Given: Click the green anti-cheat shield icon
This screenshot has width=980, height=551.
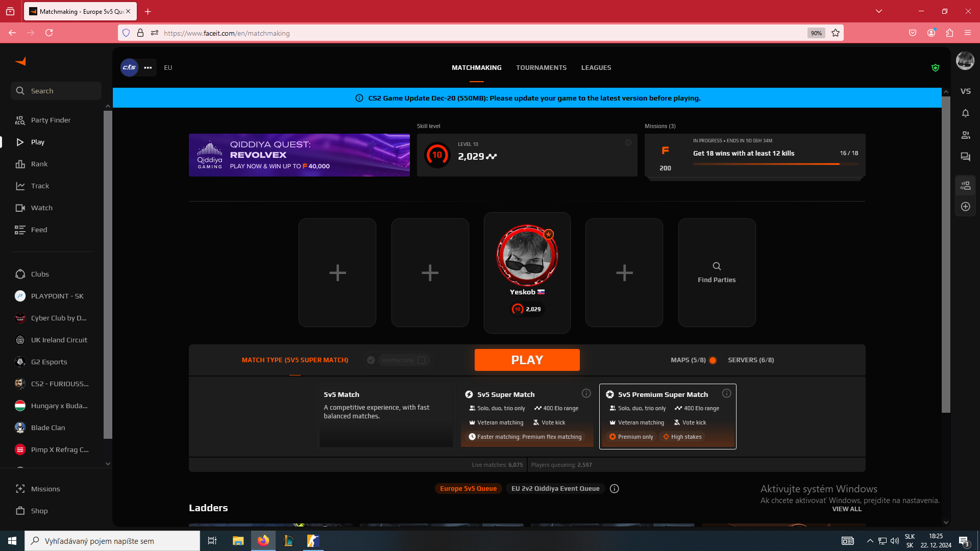Looking at the screenshot, I should point(935,68).
